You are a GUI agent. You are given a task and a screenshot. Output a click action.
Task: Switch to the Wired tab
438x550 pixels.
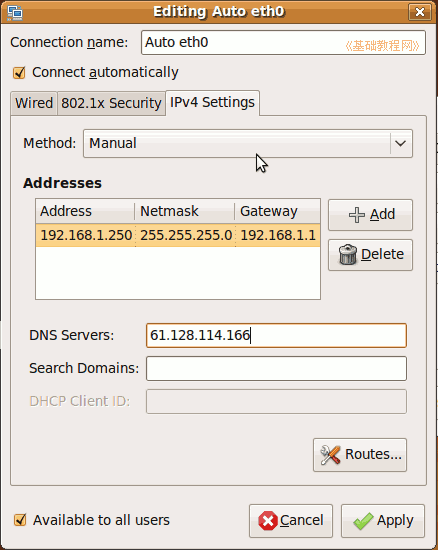tap(34, 103)
